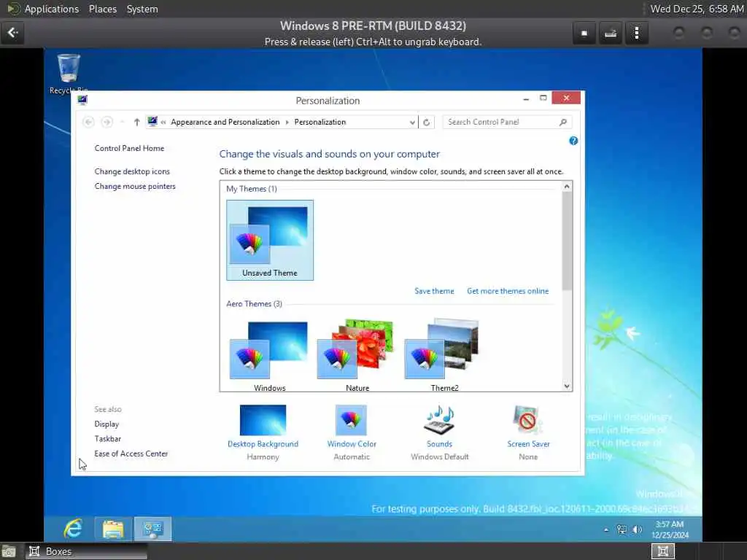Click the Window Color text link
Image resolution: width=747 pixels, height=560 pixels.
tap(352, 444)
